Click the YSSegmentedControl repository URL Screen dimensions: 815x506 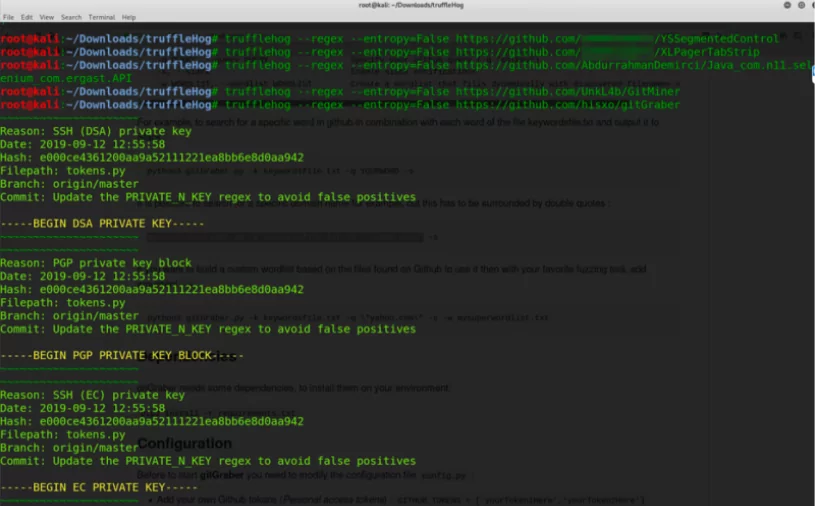(617, 38)
